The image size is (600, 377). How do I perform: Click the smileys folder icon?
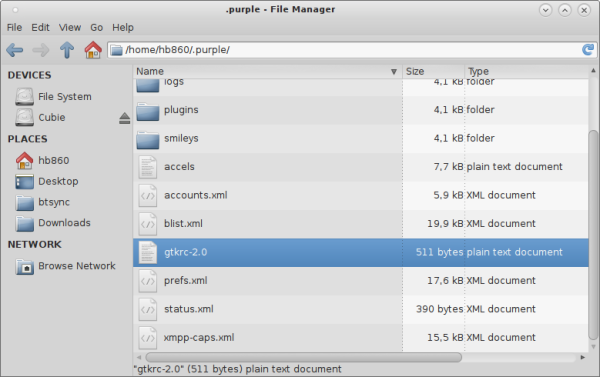click(148, 140)
